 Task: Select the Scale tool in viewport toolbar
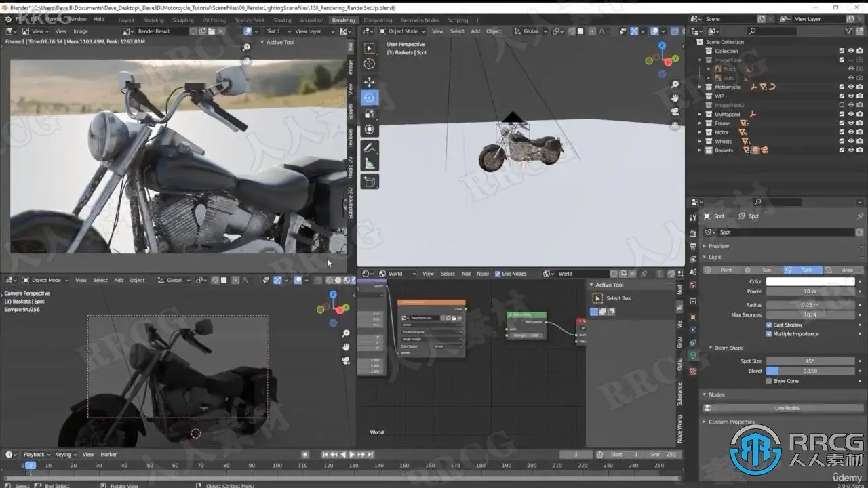pyautogui.click(x=369, y=114)
